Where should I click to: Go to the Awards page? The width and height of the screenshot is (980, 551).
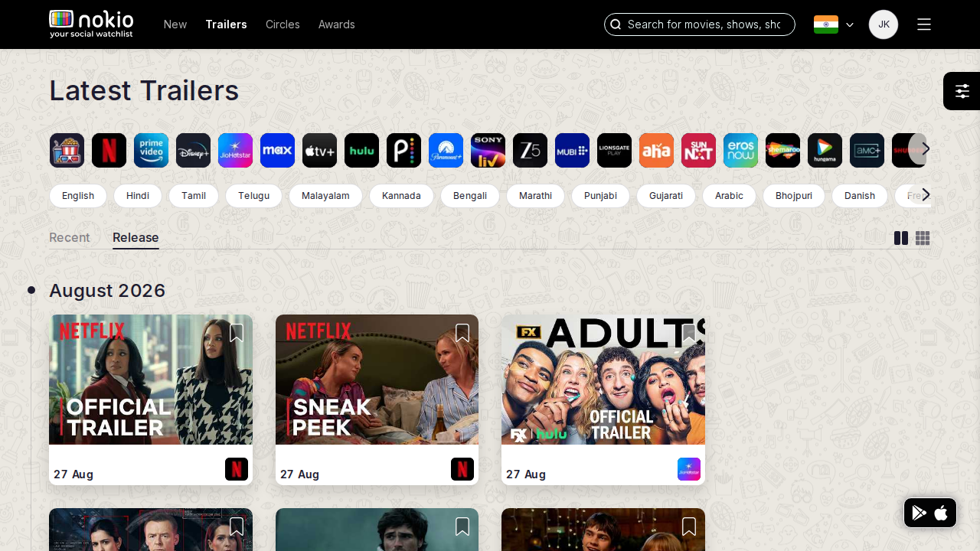click(x=337, y=24)
